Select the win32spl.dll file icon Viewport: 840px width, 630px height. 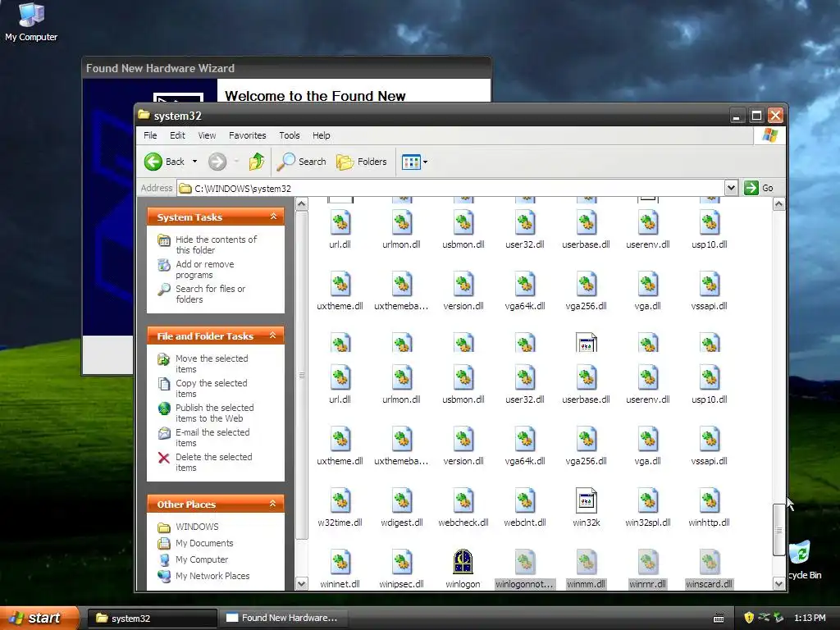648,501
